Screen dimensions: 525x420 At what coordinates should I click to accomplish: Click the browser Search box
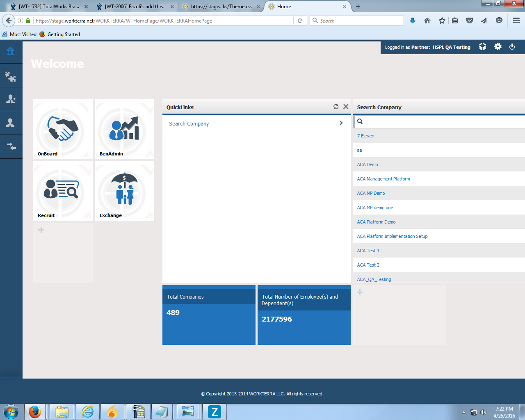(357, 21)
